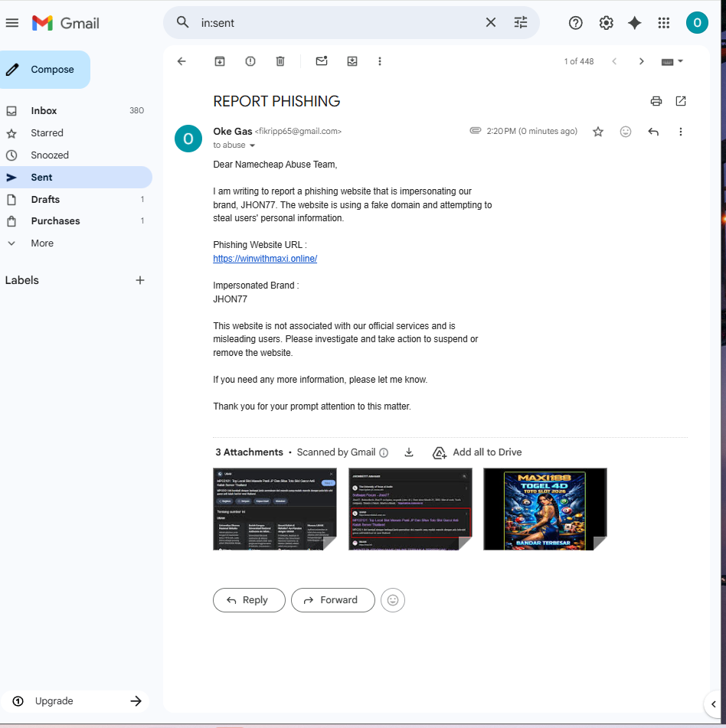Click the search magnifier icon
Screen dimensions: 726x728
[x=182, y=22]
